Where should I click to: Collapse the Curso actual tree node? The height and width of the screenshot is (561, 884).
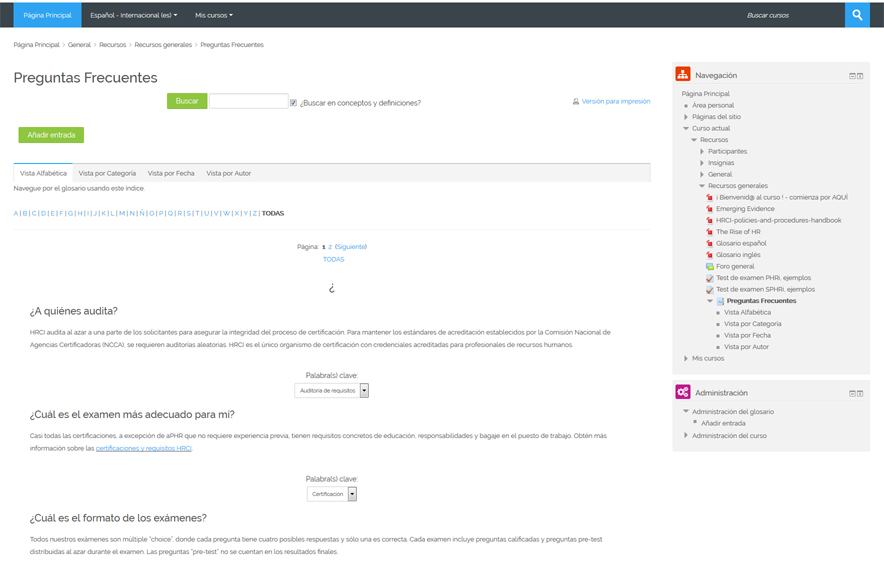coord(686,129)
